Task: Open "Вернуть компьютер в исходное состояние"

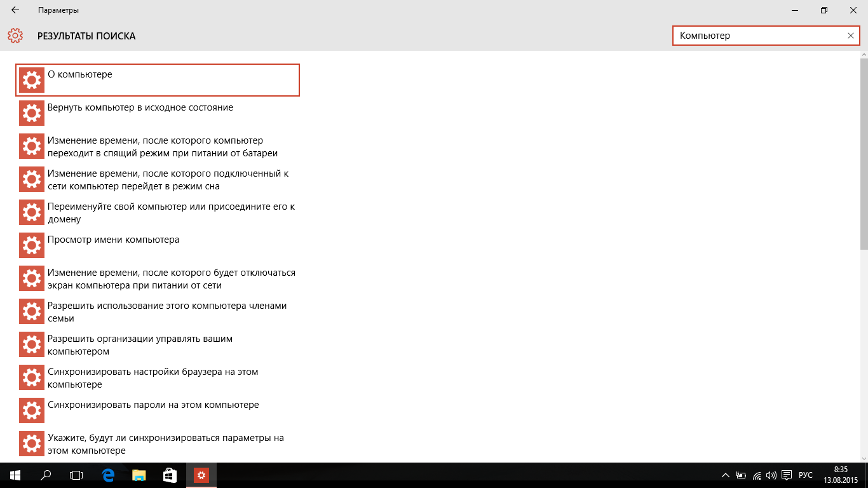Action: pyautogui.click(x=157, y=113)
